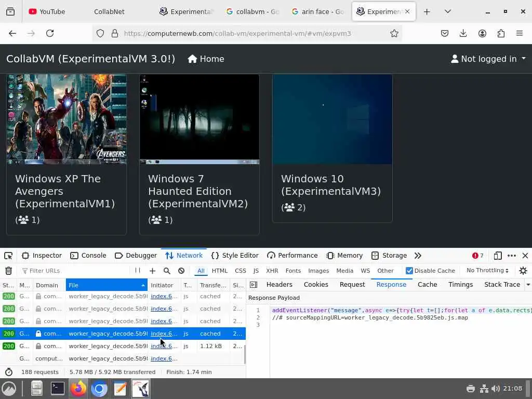Open the tracking protection shield icon
The height and width of the screenshot is (399, 532).
tap(100, 33)
